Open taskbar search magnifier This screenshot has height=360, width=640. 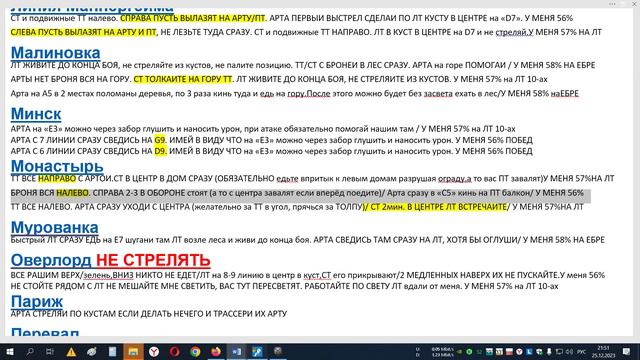coord(30,352)
